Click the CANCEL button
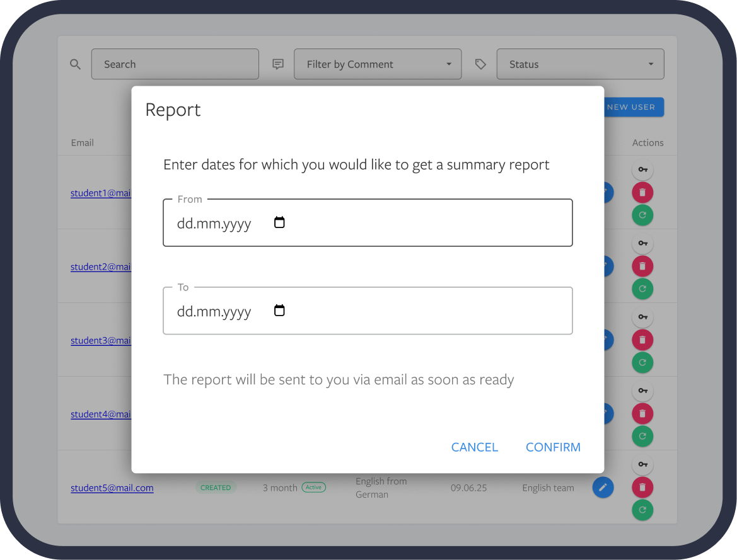Image resolution: width=737 pixels, height=560 pixels. click(475, 447)
